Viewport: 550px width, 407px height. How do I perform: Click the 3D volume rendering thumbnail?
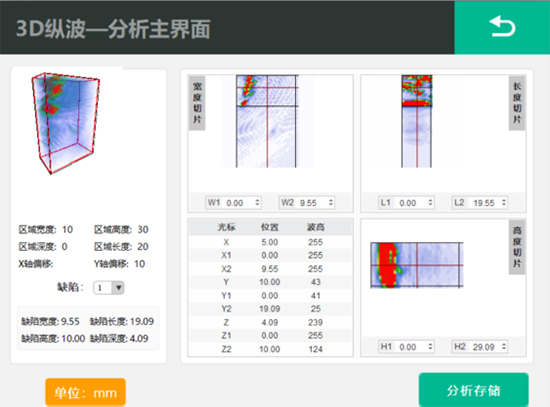click(x=65, y=123)
